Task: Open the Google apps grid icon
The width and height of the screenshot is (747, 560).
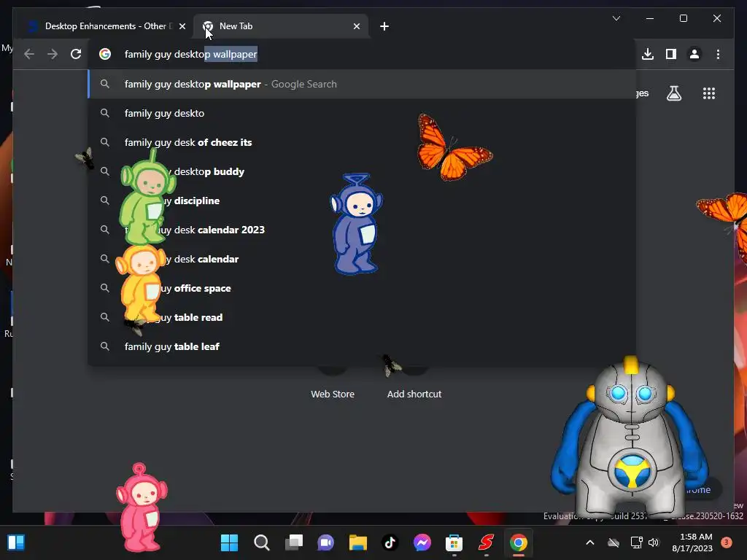Action: [709, 93]
